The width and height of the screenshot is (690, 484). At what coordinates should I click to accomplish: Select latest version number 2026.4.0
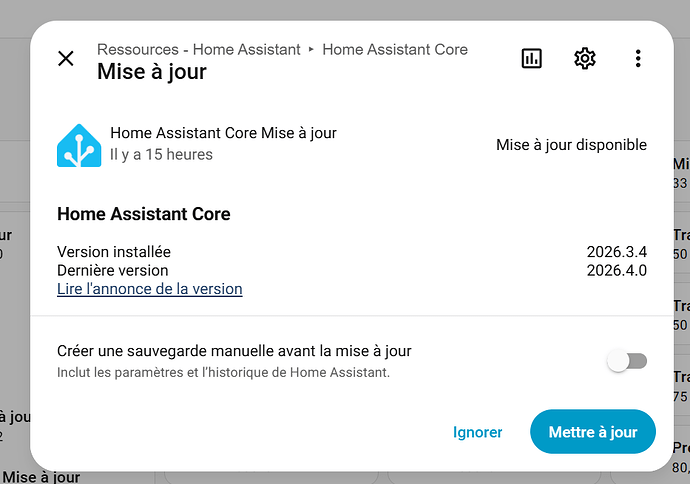(x=616, y=270)
